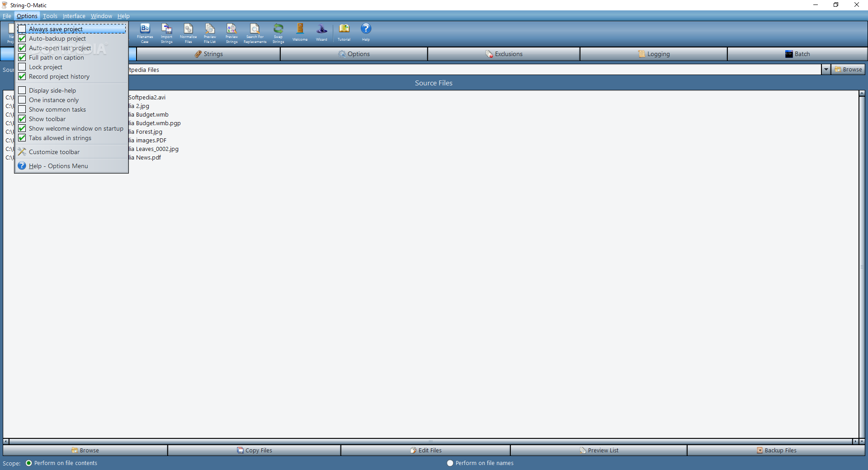Open the Window menu
868x470 pixels.
(x=101, y=16)
